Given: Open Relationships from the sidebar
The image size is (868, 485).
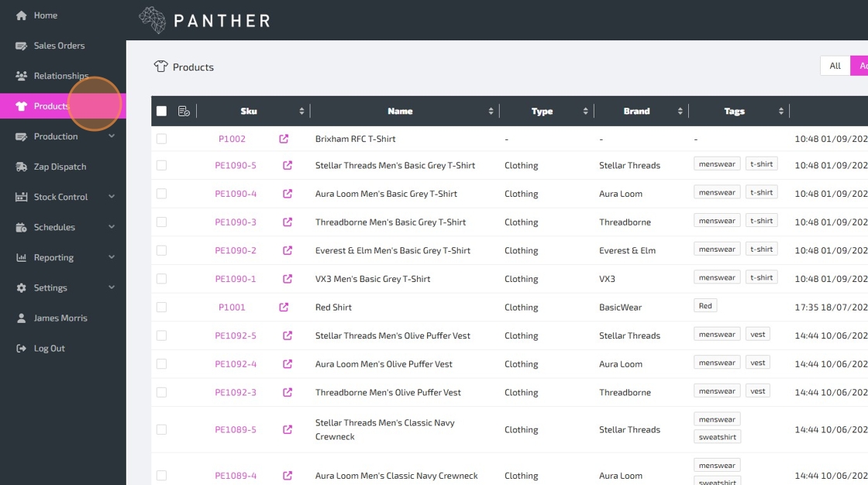Looking at the screenshot, I should coord(61,76).
